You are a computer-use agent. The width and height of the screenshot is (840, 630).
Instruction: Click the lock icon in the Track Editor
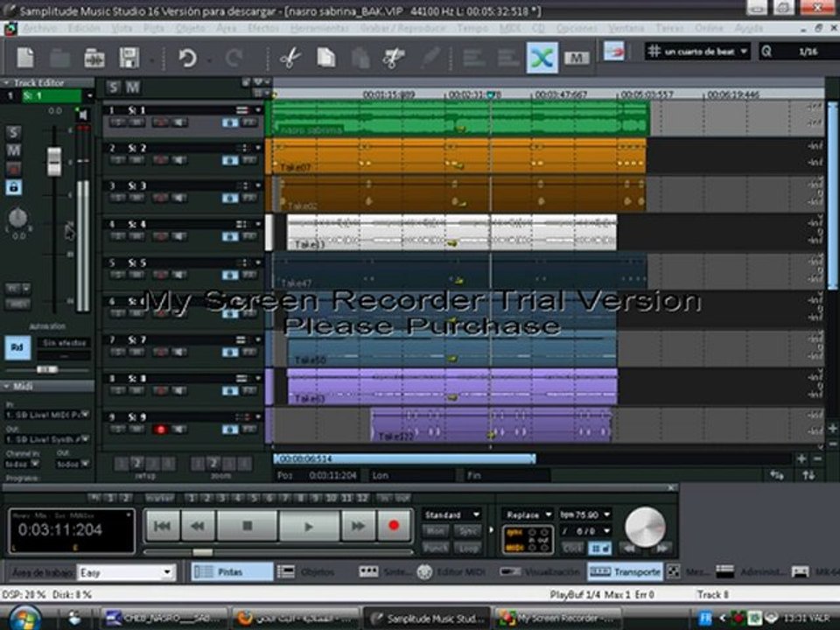(x=14, y=187)
